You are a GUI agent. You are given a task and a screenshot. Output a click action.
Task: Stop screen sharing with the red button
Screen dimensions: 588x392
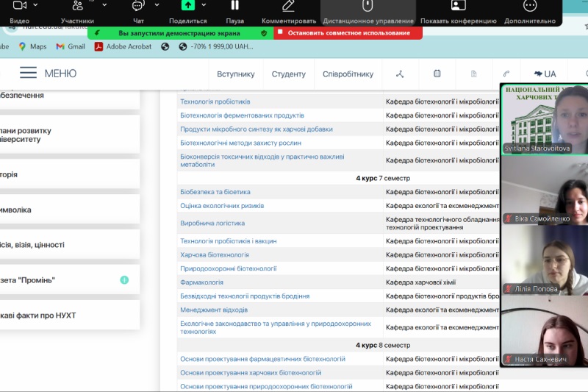348,33
